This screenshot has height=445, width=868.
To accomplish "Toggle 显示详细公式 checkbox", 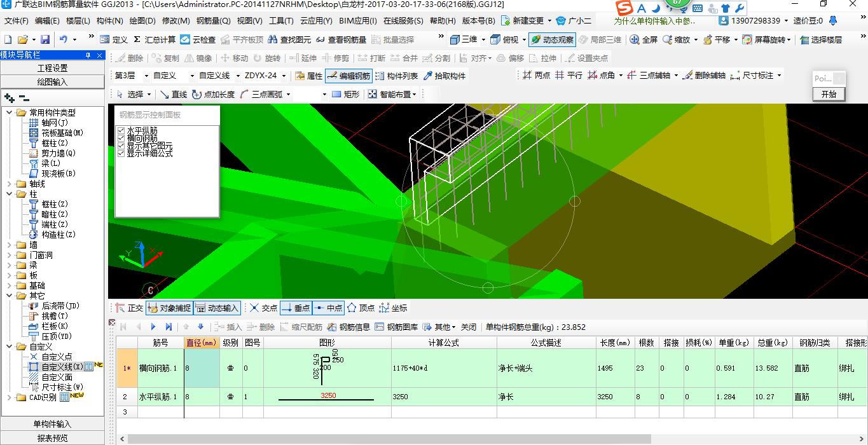I will pyautogui.click(x=121, y=153).
